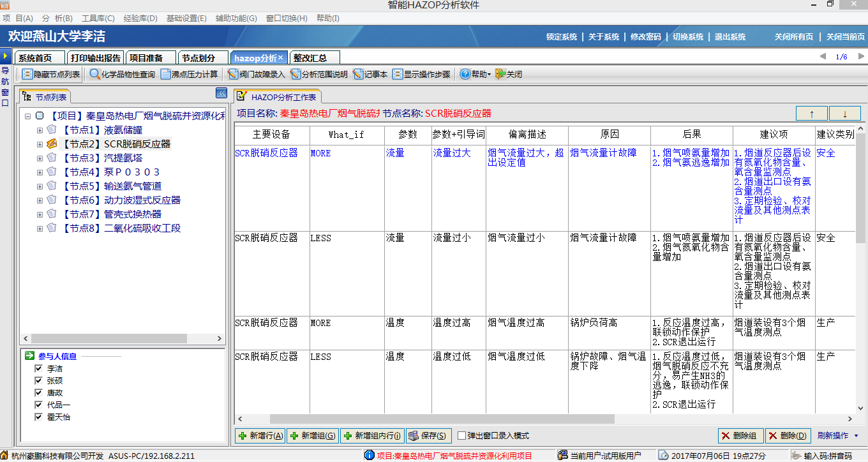Click the 新增组(G) button

point(313,436)
